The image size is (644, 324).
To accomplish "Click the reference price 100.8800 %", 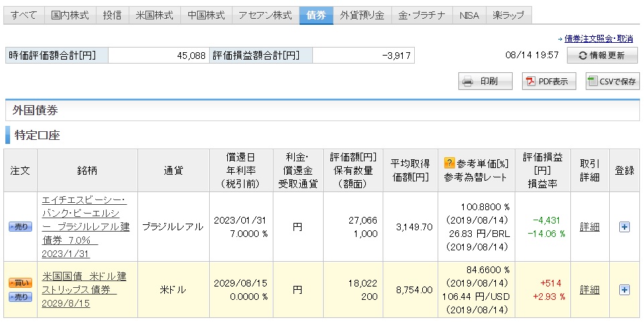I will click(x=485, y=207).
